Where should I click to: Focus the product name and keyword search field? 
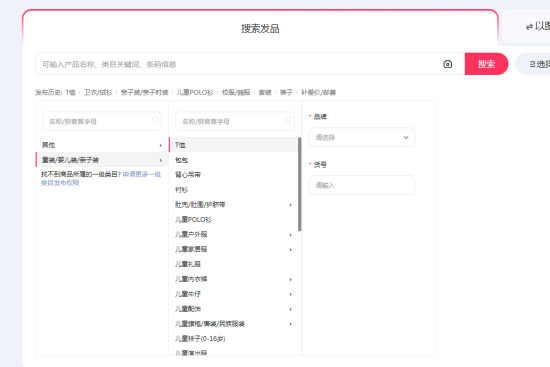tap(239, 64)
